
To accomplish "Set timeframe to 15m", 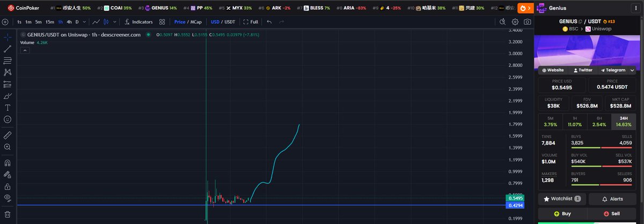I will pos(50,22).
